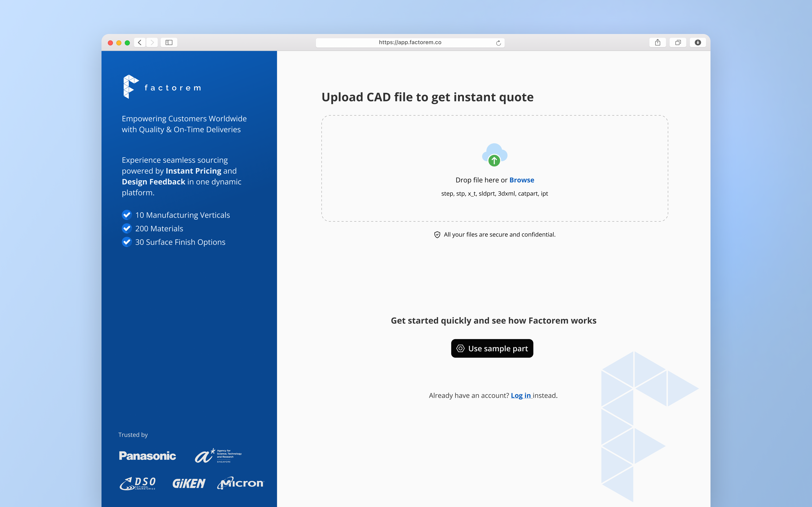Open the browser tab overview icon
The image size is (812, 507).
pos(678,43)
